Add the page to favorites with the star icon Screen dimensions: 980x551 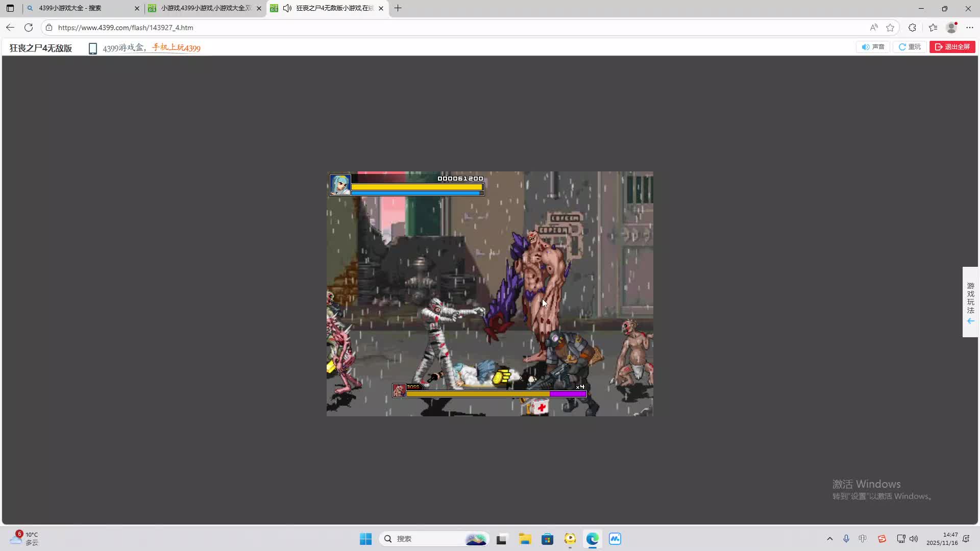[890, 28]
